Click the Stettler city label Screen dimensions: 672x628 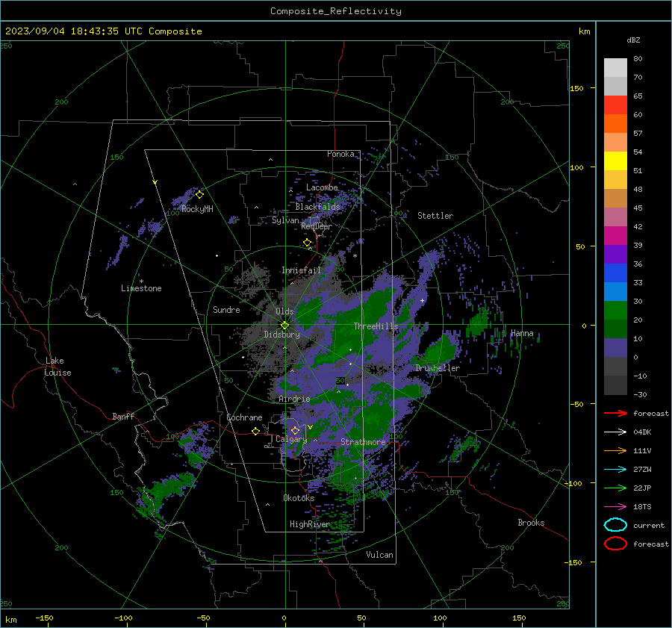(435, 216)
